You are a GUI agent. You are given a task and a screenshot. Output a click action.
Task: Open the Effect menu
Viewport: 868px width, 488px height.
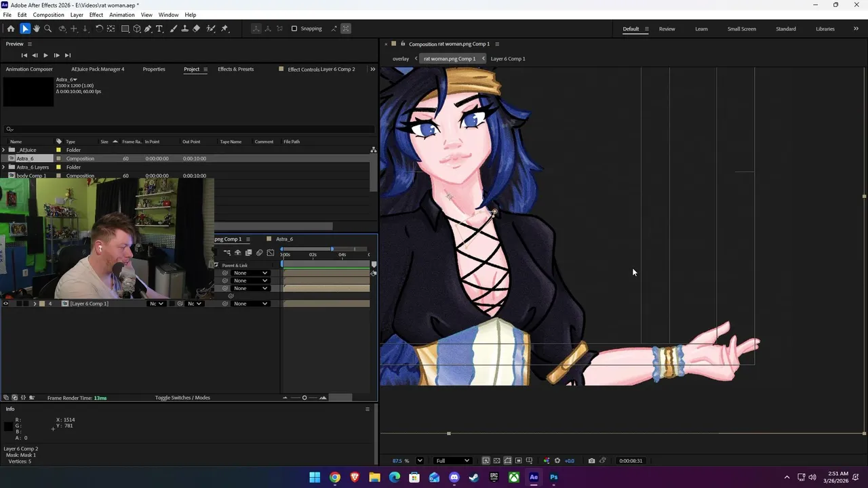point(96,15)
